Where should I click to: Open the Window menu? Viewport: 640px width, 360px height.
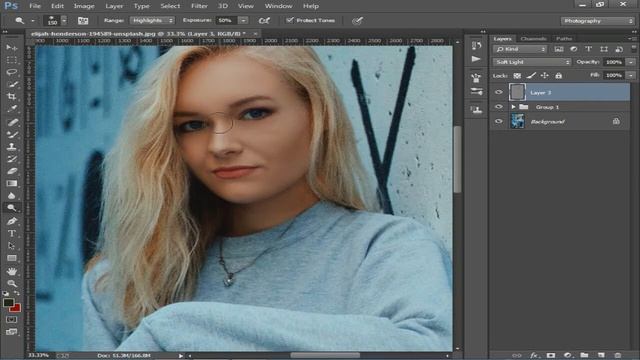tap(278, 6)
